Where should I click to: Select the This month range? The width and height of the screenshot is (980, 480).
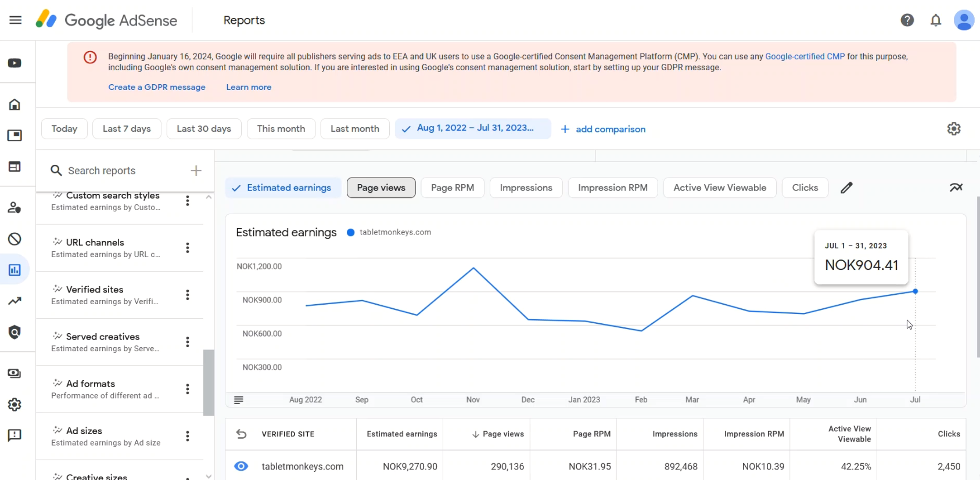(281, 128)
